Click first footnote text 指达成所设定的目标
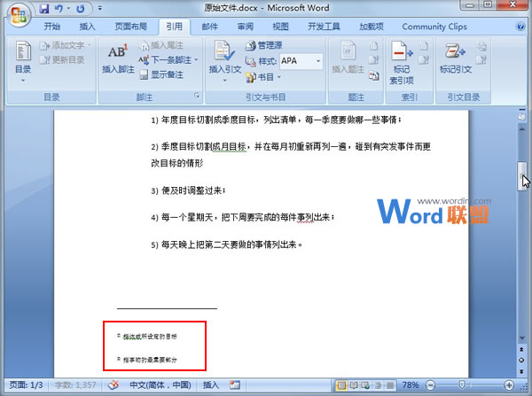 (x=150, y=337)
